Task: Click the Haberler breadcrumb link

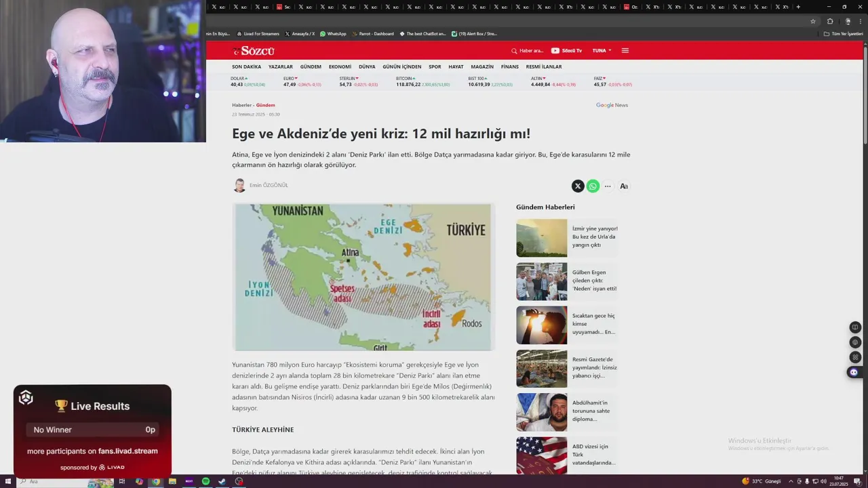Action: (241, 105)
